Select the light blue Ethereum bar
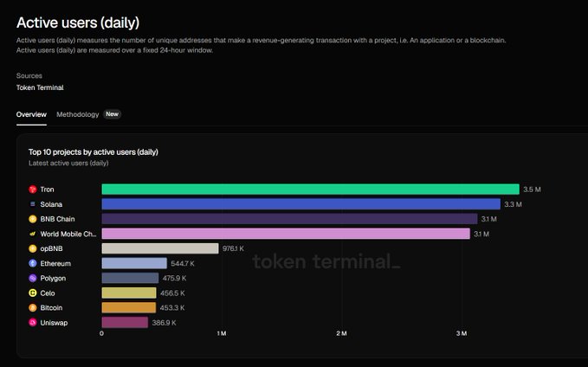This screenshot has width=588, height=367. pos(134,263)
